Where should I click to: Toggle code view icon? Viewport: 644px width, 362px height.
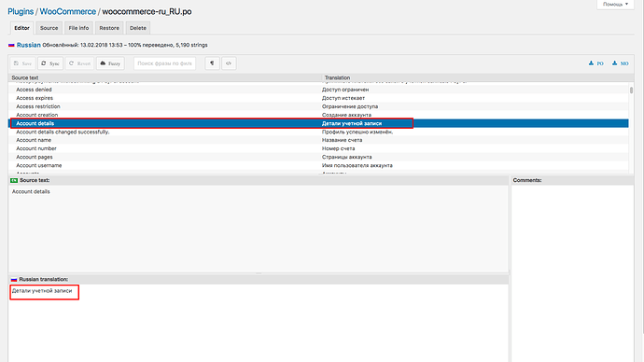tap(229, 63)
